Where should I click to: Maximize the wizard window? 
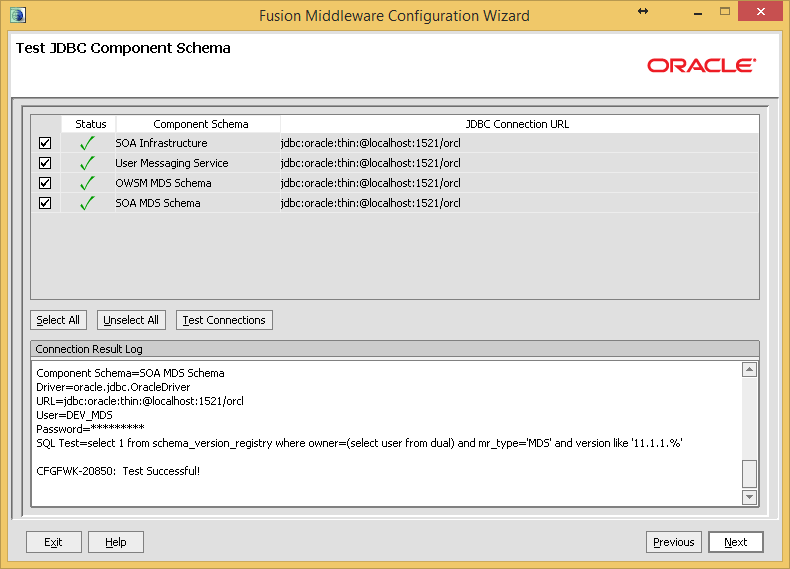click(x=725, y=12)
